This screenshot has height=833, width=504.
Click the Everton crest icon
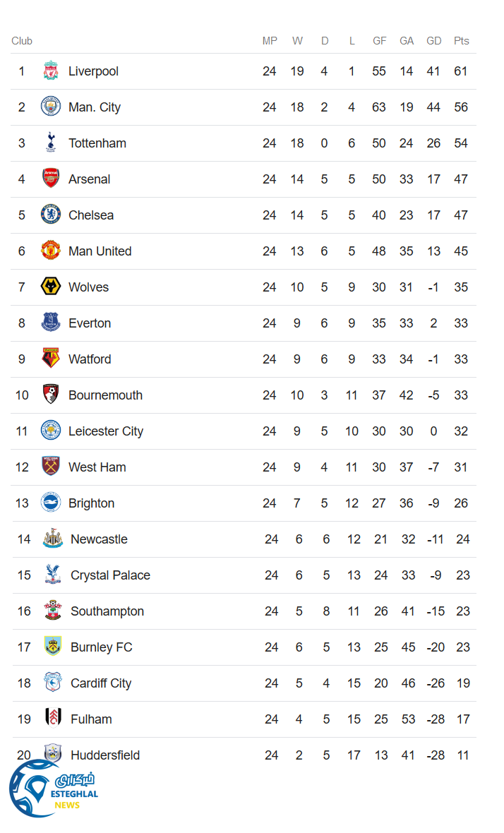[51, 323]
